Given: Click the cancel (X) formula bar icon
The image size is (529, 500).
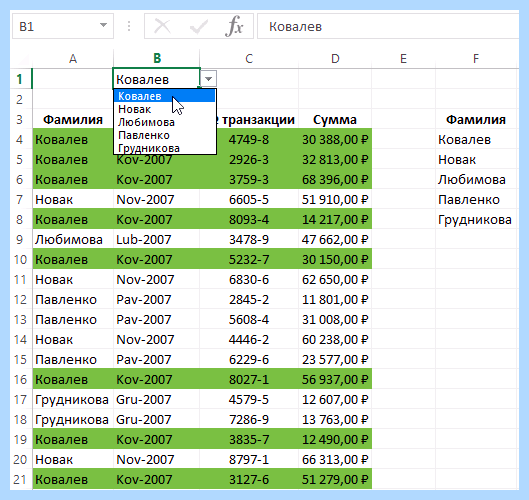Looking at the screenshot, I should click(x=162, y=26).
